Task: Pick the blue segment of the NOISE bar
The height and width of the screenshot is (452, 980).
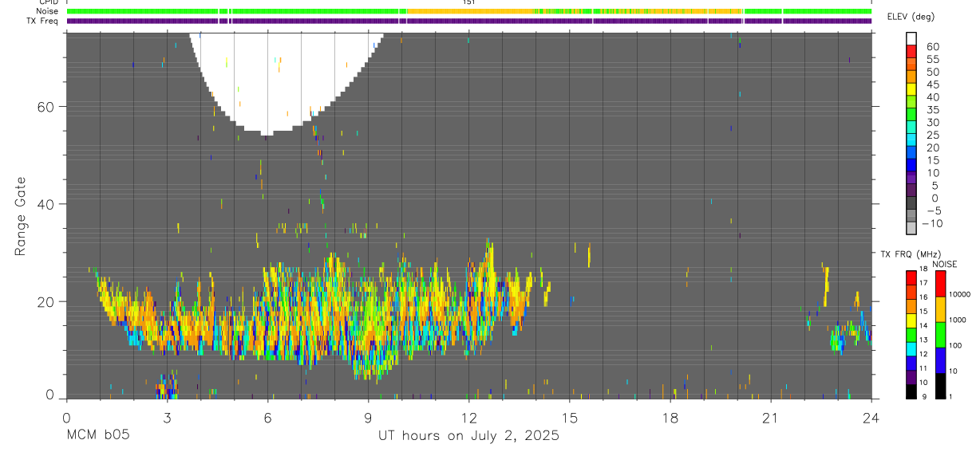Action: click(x=940, y=360)
